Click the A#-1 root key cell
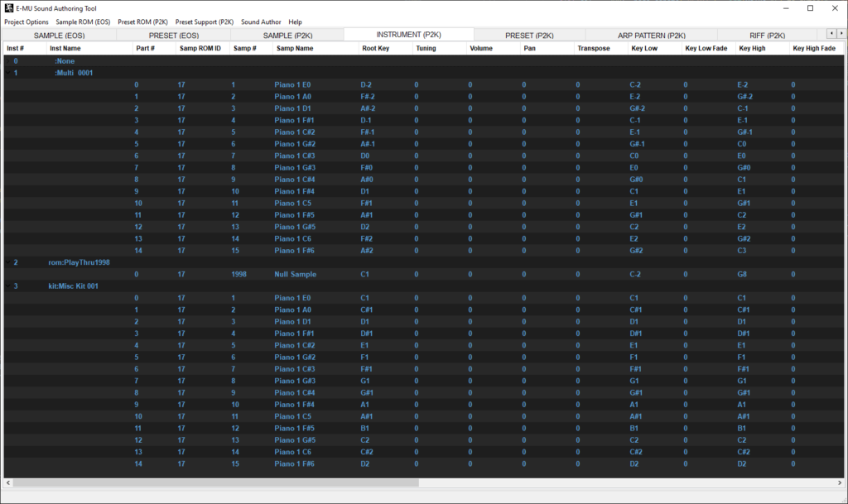This screenshot has height=504, width=848. pyautogui.click(x=368, y=144)
